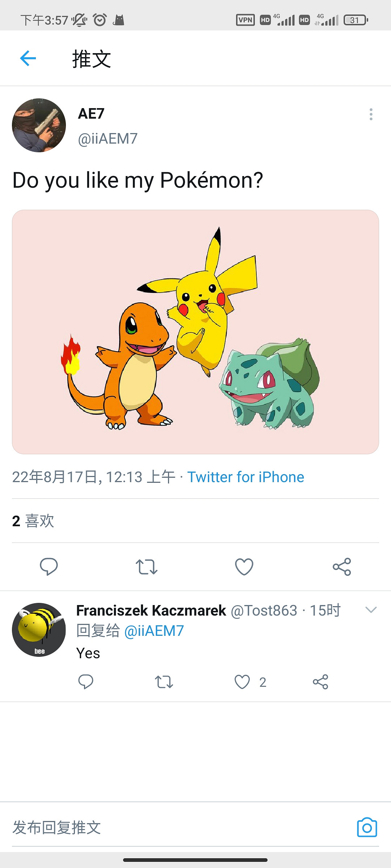This screenshot has width=391, height=868.
Task: Share Franciszek's Yes reply
Action: pyautogui.click(x=320, y=682)
